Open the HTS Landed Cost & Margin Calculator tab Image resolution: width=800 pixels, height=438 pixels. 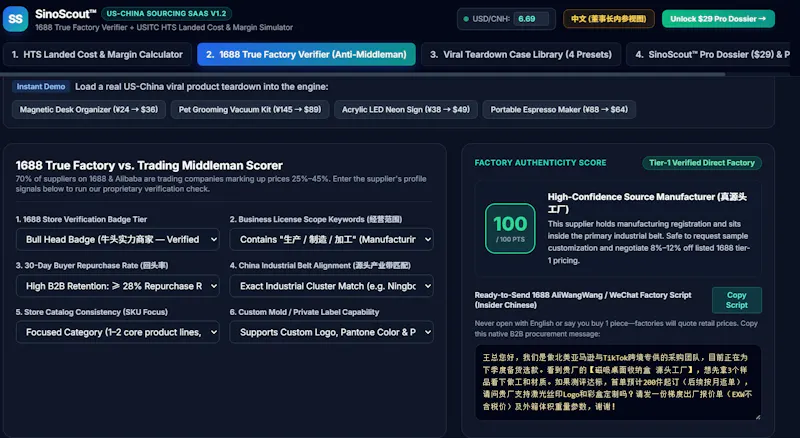(x=97, y=55)
